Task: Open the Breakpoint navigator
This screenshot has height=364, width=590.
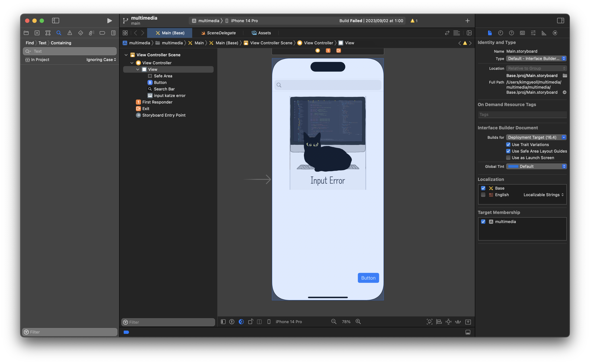Action: [102, 33]
